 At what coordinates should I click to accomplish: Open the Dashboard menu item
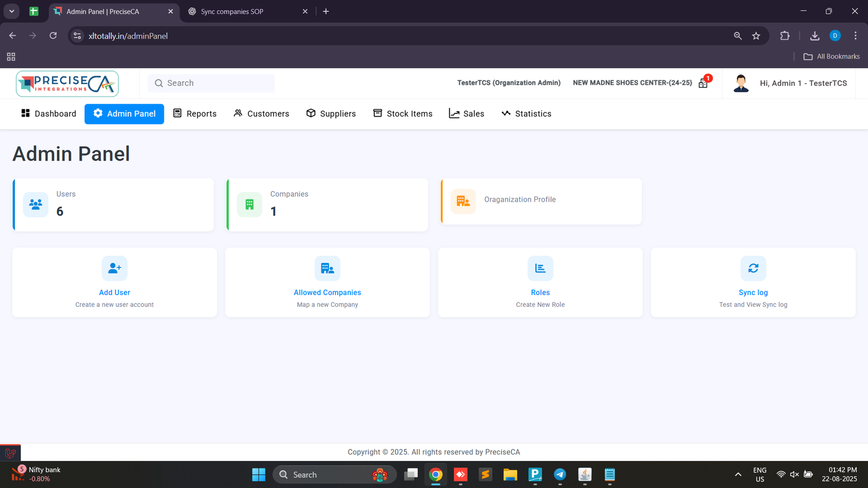coord(49,114)
